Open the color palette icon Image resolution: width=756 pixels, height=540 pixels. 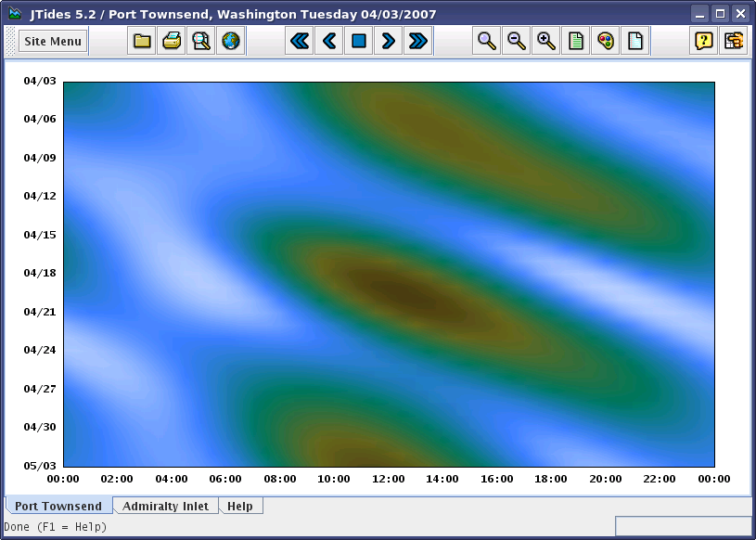pos(606,41)
